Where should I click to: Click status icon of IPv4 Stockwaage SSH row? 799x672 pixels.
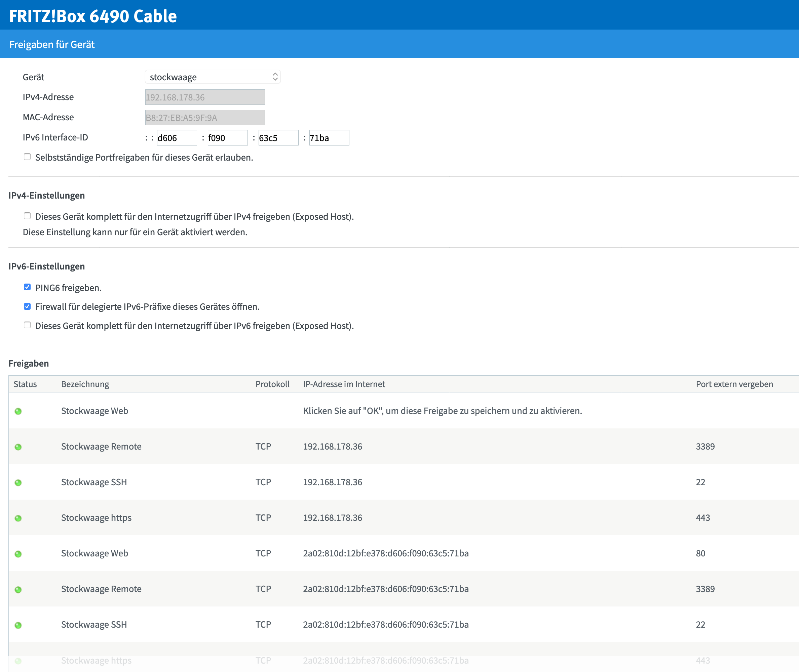click(18, 483)
